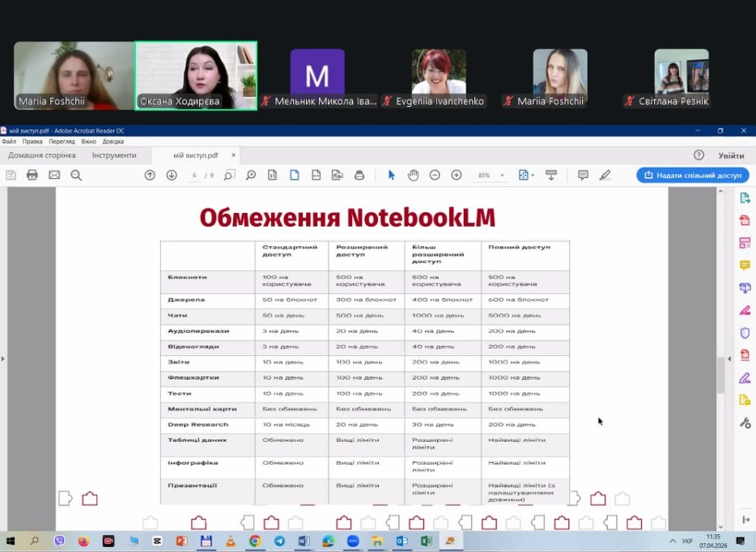Screen dimensions: 756x552
Task: Collapse the right tools pane arrow
Action: (x=729, y=359)
